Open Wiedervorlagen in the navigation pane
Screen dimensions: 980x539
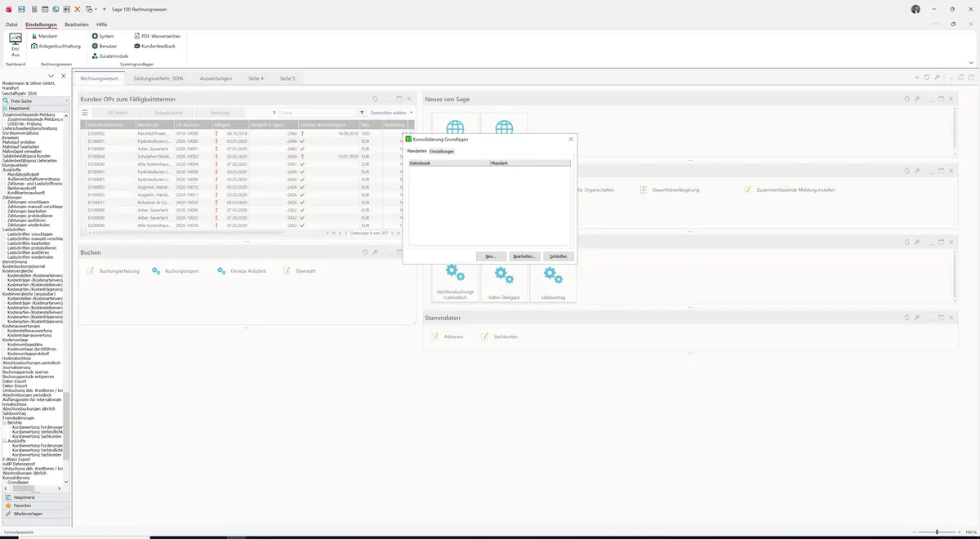click(35, 514)
